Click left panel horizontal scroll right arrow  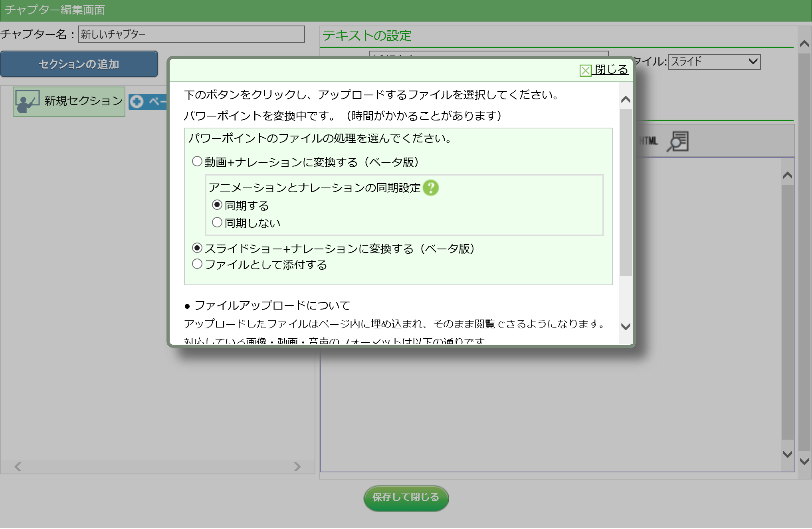(297, 466)
